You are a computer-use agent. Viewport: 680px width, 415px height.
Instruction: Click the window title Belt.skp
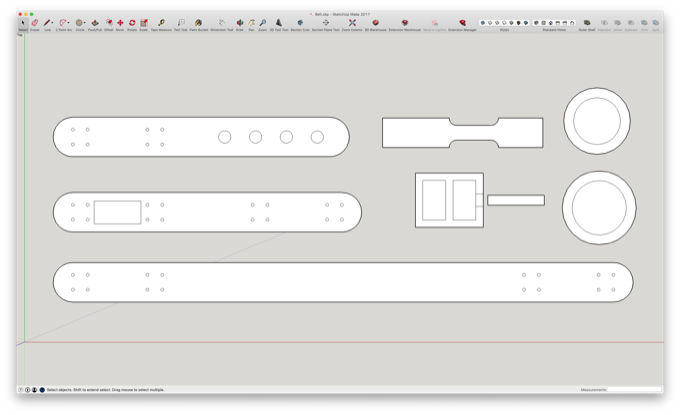(x=321, y=14)
